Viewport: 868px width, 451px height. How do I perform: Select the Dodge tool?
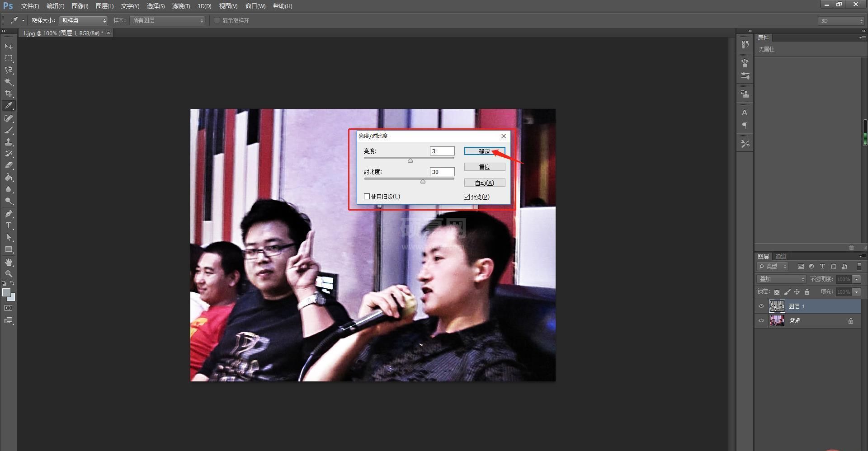pos(9,201)
